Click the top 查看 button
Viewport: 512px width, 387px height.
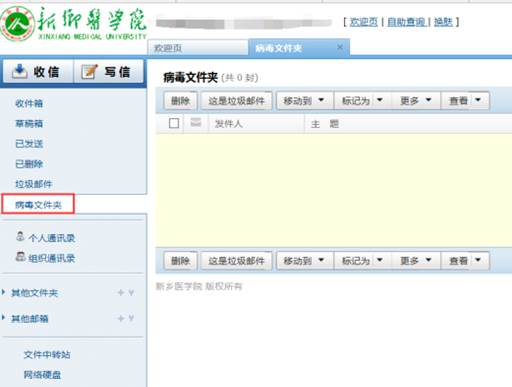click(457, 100)
